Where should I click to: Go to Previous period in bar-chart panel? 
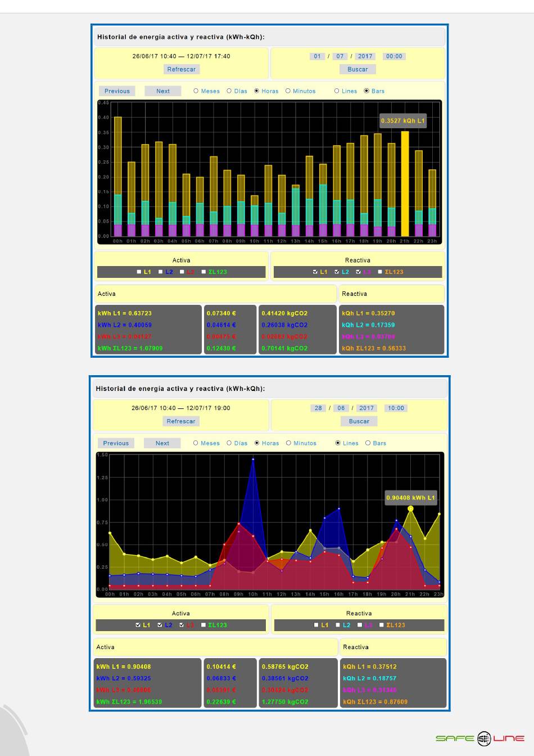point(117,91)
